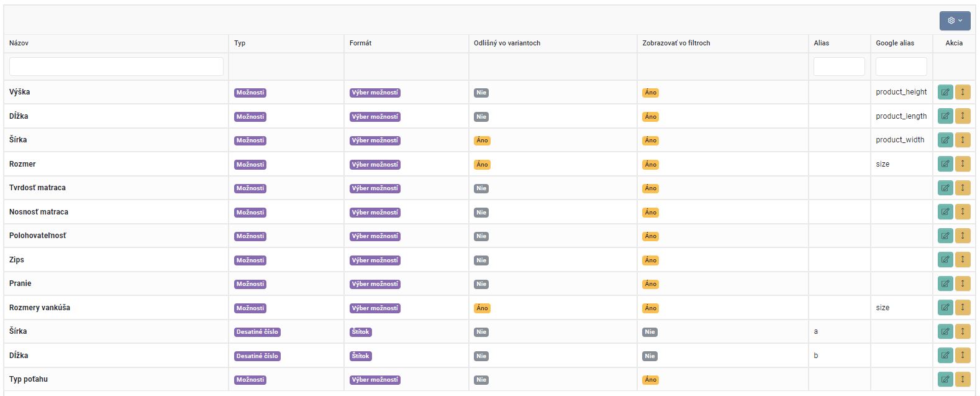Click reorder icon for Typ poťahu row

pos(963,379)
